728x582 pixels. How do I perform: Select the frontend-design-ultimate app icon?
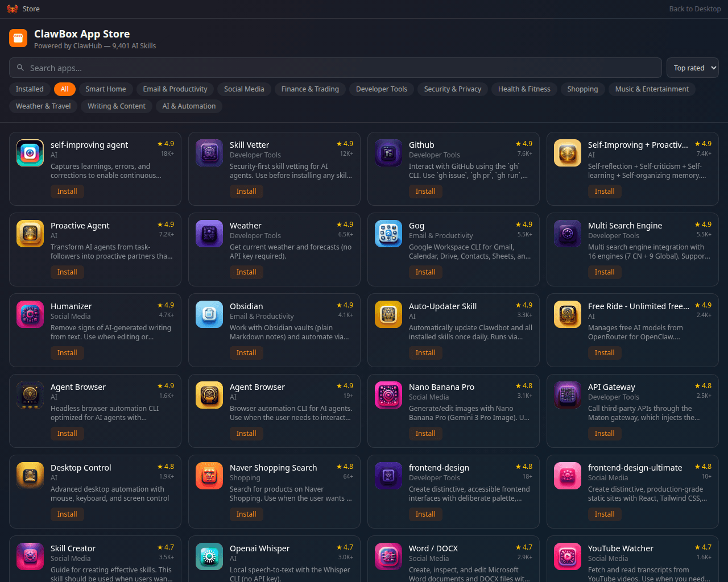[568, 476]
